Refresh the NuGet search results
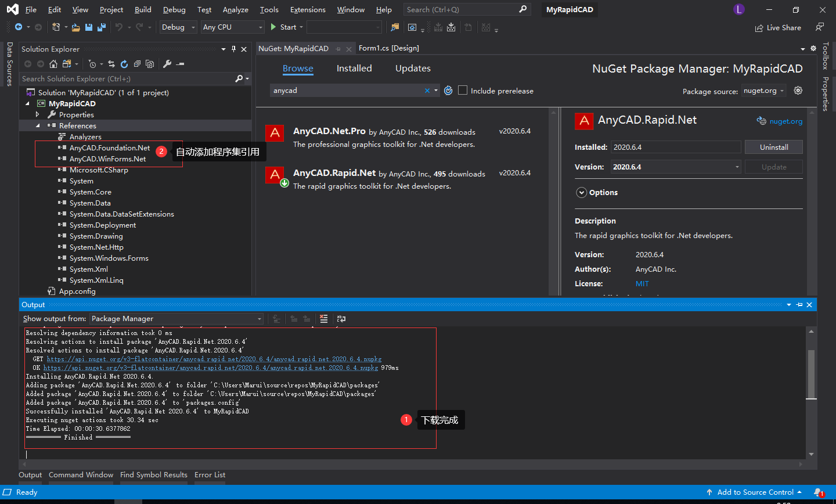Screen dimensions: 836x504 pyautogui.click(x=448, y=91)
